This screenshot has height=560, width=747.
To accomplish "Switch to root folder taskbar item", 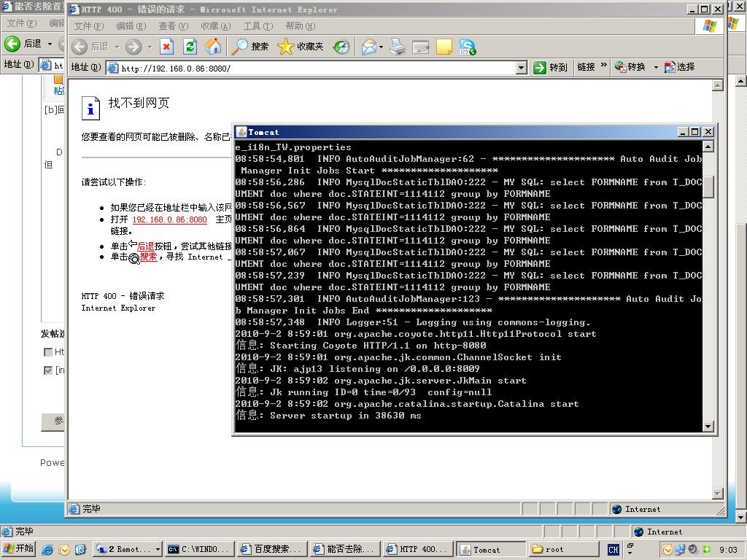I will pos(562,549).
